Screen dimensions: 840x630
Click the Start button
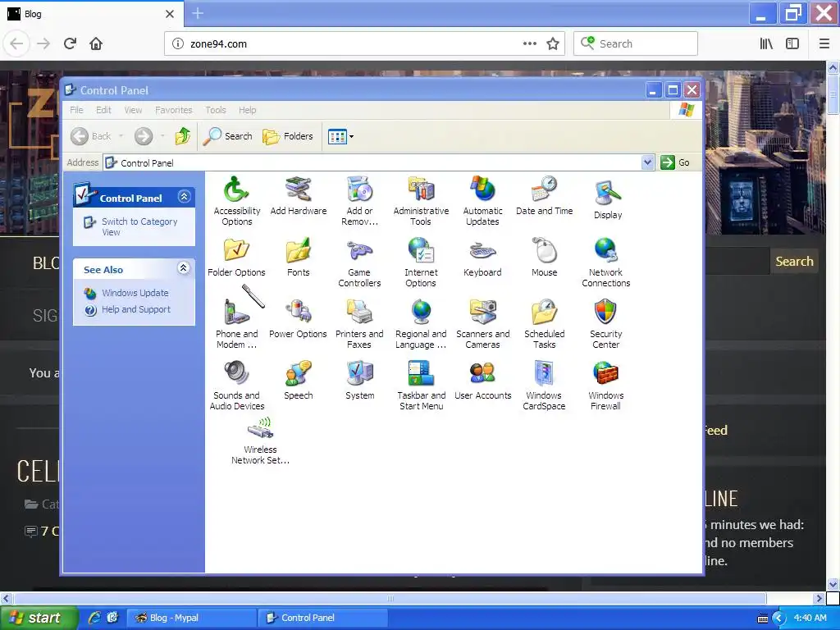pyautogui.click(x=39, y=618)
